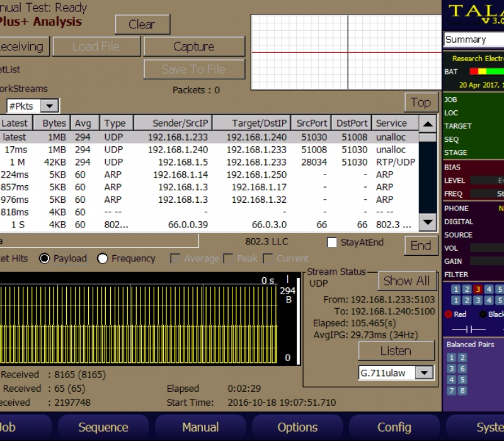This screenshot has width=504, height=441.
Task: Select pair 2 in the bottom FILTER row
Action: tap(467, 299)
